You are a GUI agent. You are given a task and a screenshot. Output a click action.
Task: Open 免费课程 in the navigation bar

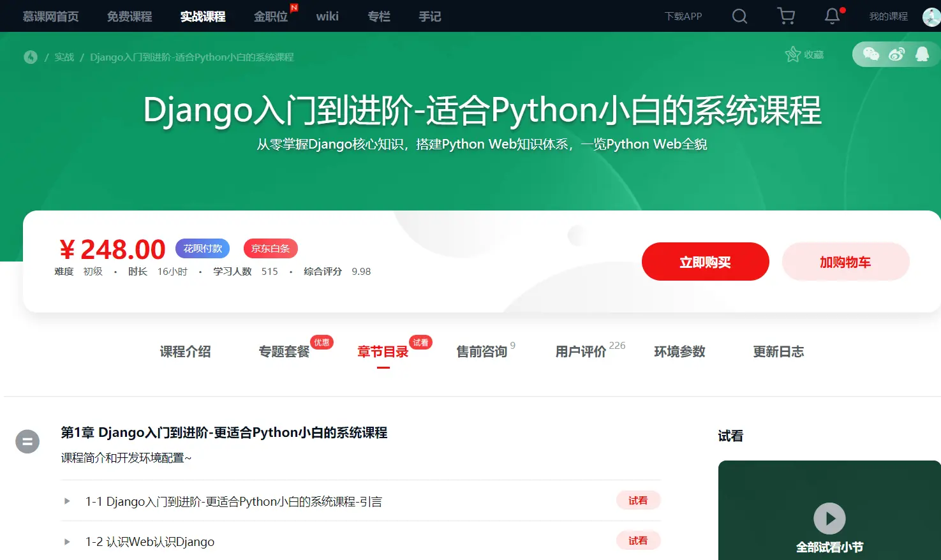pyautogui.click(x=130, y=17)
